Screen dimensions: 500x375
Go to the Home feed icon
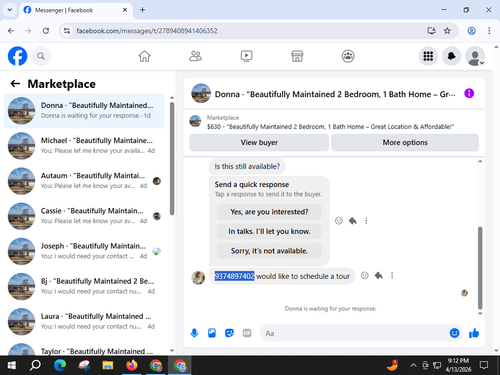(144, 56)
